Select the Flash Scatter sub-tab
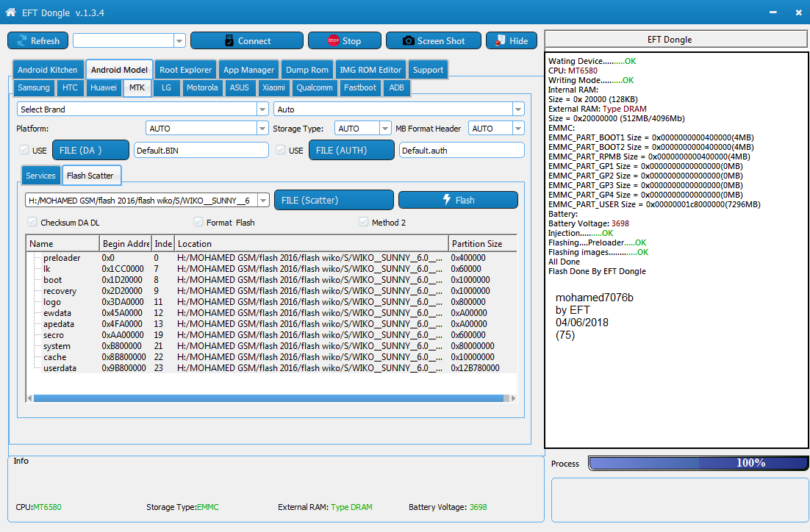810x532 pixels. (x=90, y=176)
